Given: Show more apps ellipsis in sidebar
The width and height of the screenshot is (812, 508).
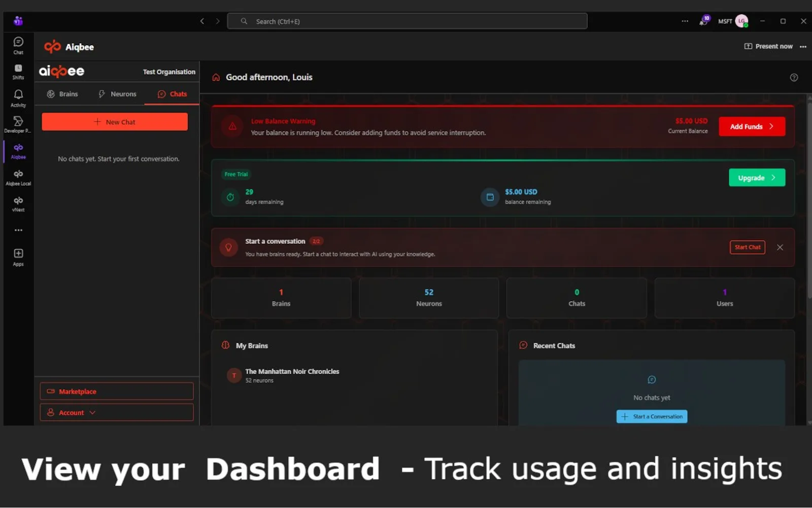Looking at the screenshot, I should [18, 230].
